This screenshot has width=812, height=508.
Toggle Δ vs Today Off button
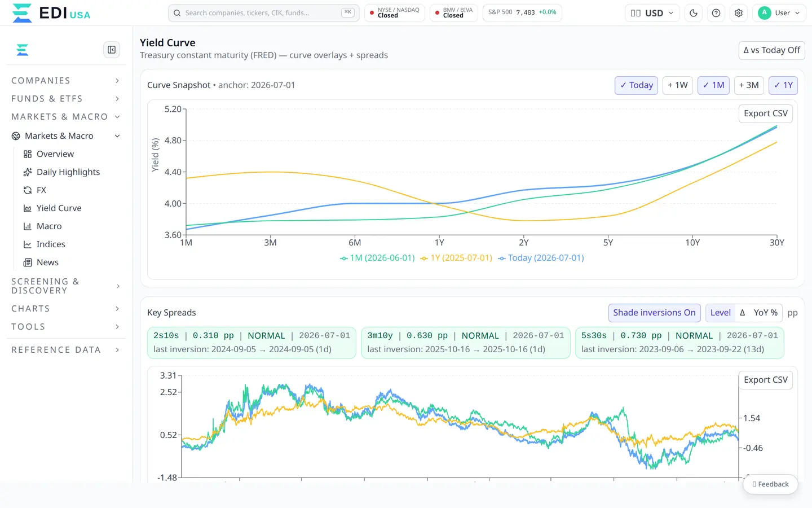coord(771,50)
